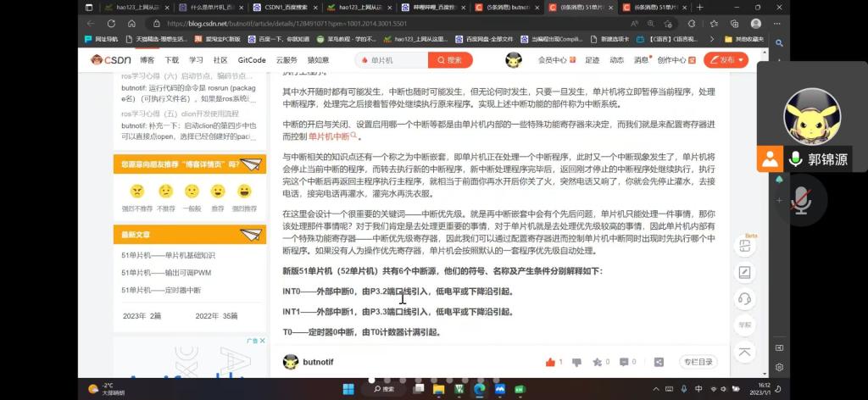Click the back-to-top arrow icon
Screen dimensions: 868x400
point(744,352)
